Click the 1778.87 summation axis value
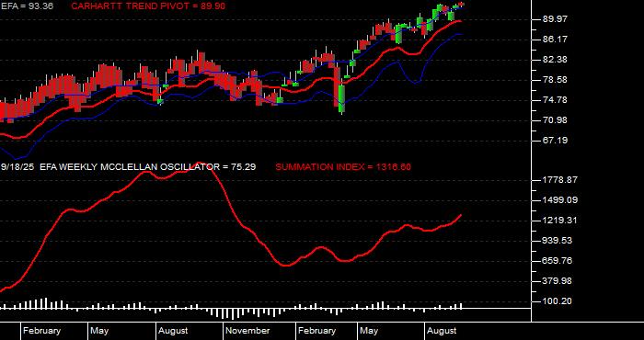 click(x=560, y=180)
